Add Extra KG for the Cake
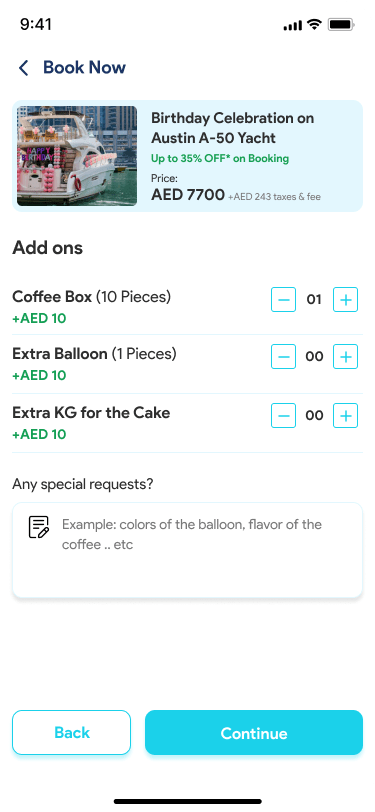Viewport: 375px width, 812px height. point(345,415)
